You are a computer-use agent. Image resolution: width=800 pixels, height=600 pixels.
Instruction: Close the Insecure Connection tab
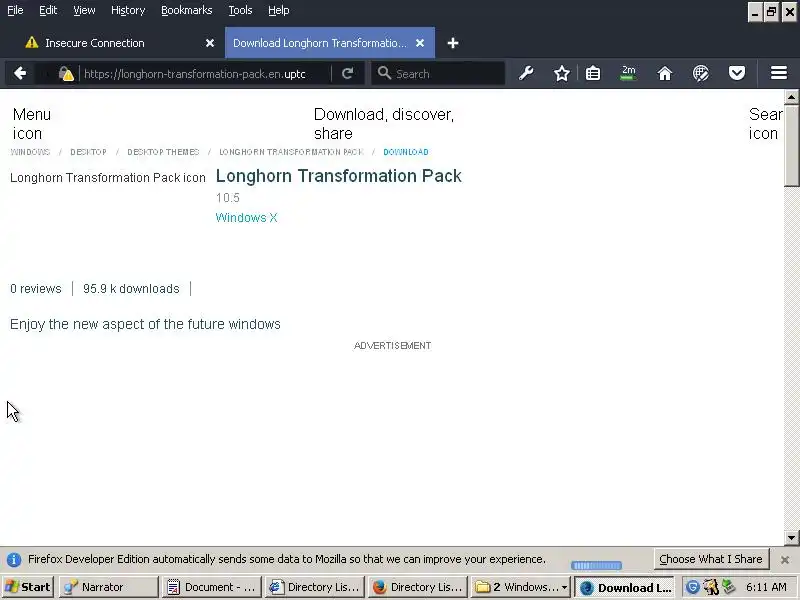(210, 43)
